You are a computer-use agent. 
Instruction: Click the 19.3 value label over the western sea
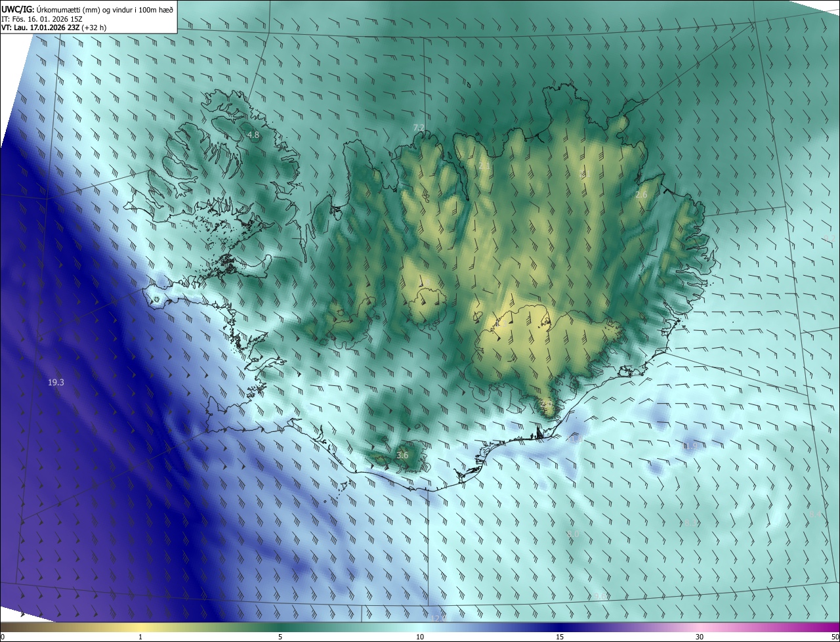[x=56, y=382]
